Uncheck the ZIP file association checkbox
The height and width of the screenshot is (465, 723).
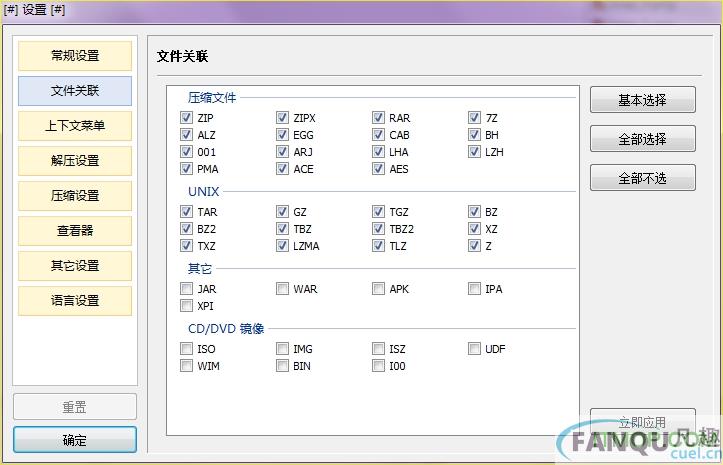pos(187,118)
